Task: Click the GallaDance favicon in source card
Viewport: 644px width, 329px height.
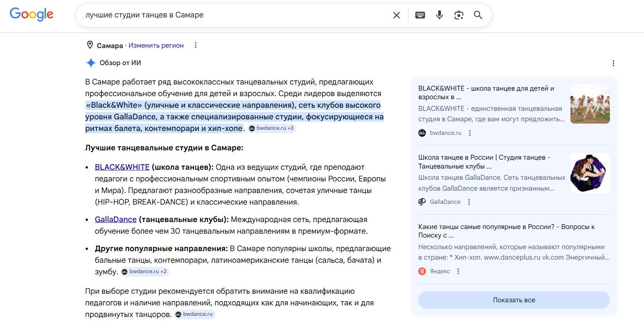Action: coord(422,202)
